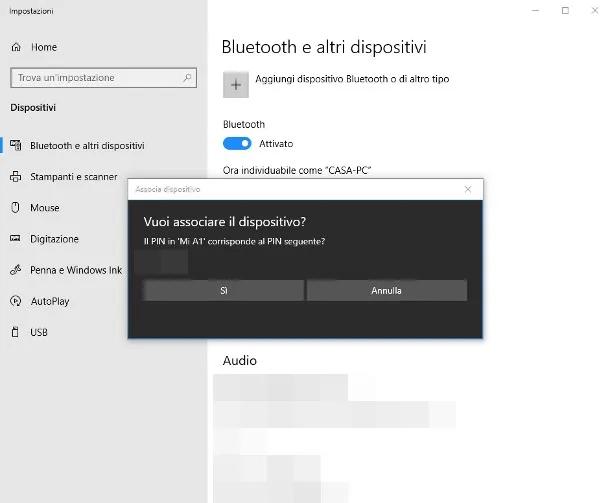The width and height of the screenshot is (610, 503).
Task: Click 'Vuoi associare il dispositivo?' heading
Action: tap(225, 222)
